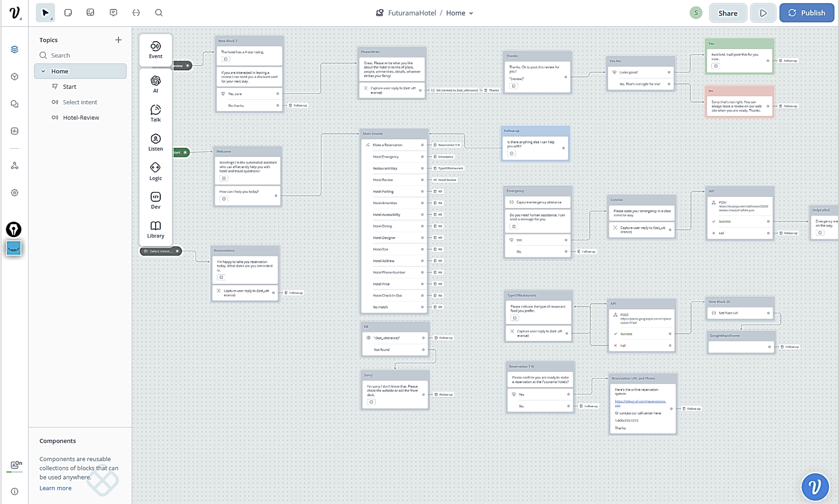Open settings gear in left sidebar
The width and height of the screenshot is (839, 504).
(15, 193)
